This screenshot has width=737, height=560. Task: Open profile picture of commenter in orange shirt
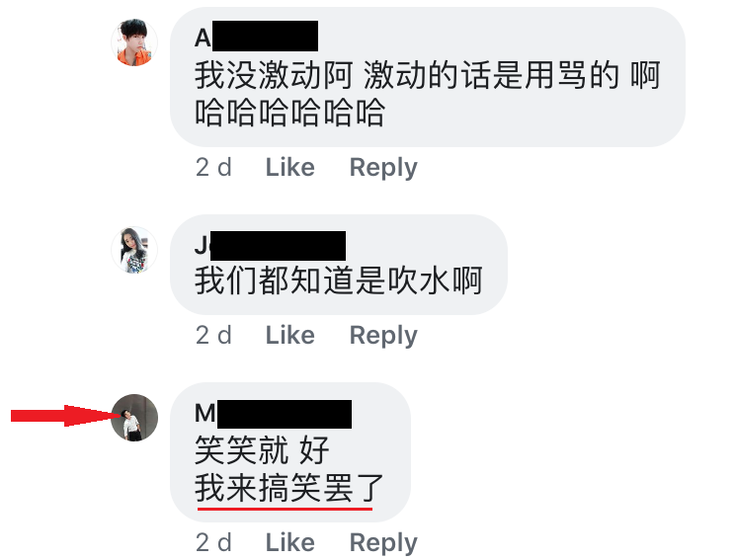(134, 42)
